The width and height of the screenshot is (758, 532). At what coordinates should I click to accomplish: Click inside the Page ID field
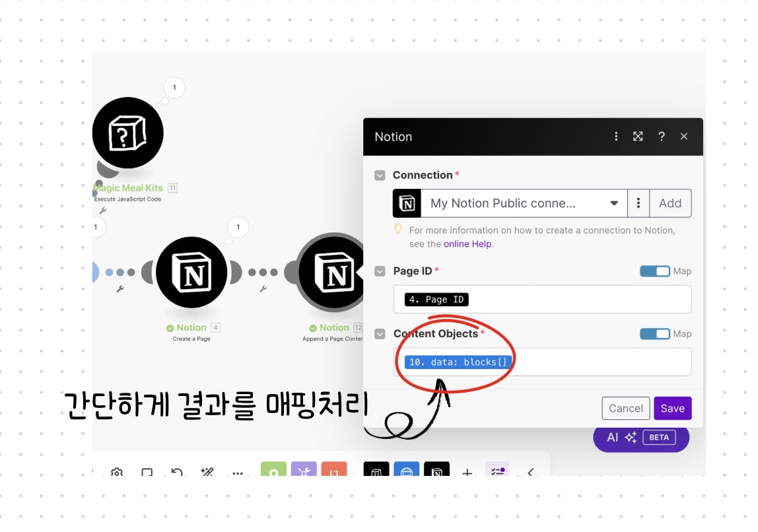coord(542,299)
